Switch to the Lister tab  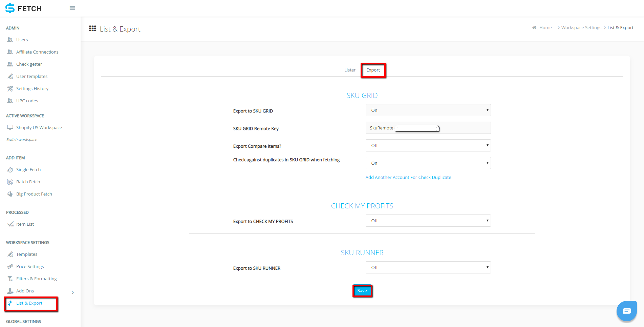point(350,70)
